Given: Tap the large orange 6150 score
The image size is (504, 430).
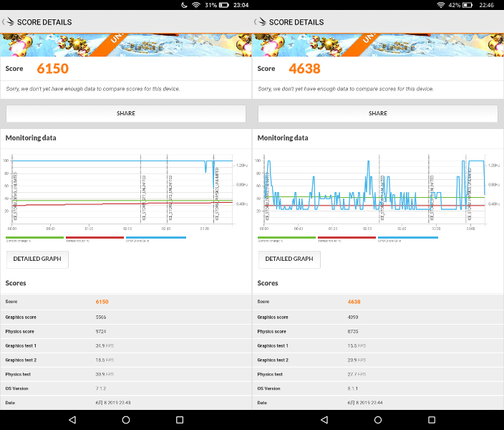Looking at the screenshot, I should pyautogui.click(x=53, y=69).
